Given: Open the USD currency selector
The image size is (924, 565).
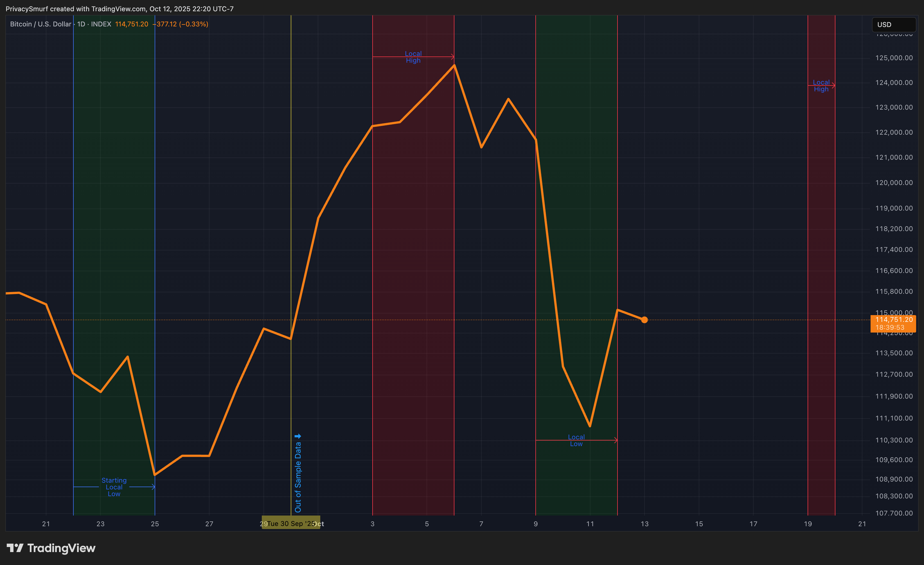Looking at the screenshot, I should pos(893,24).
